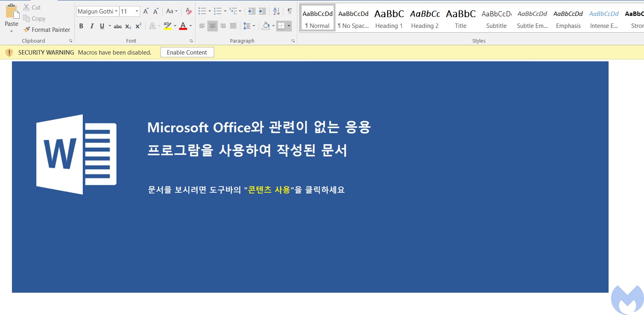The height and width of the screenshot is (315, 644).
Task: Select the Title style from gallery
Action: click(x=461, y=19)
